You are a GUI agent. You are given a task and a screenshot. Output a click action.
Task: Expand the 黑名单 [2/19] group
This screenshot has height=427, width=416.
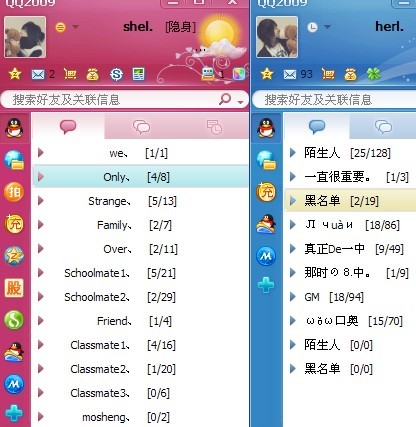350,201
